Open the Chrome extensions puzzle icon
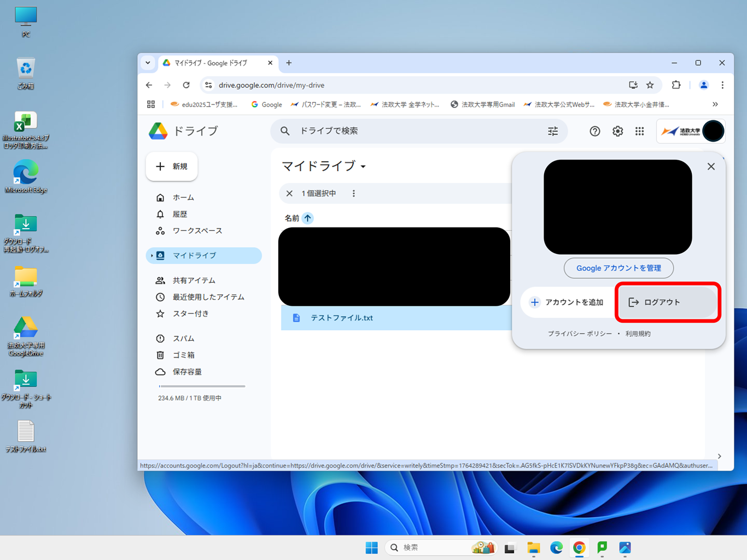Viewport: 747px width, 560px height. pos(676,85)
